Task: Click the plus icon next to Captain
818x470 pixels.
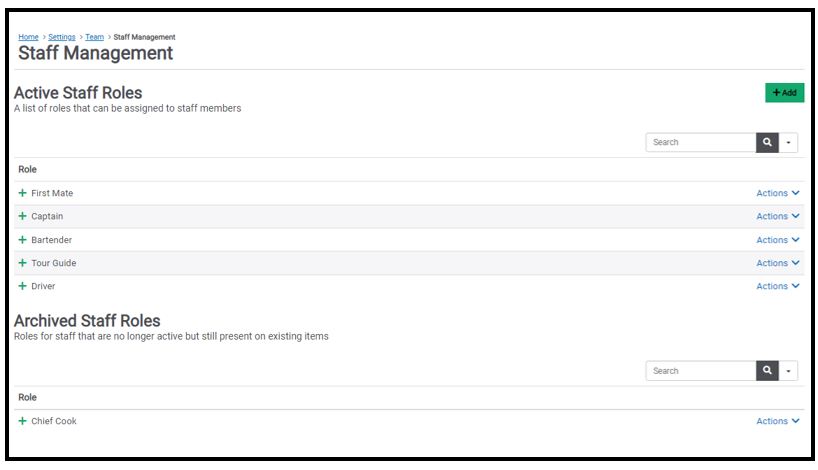Action: (22, 216)
